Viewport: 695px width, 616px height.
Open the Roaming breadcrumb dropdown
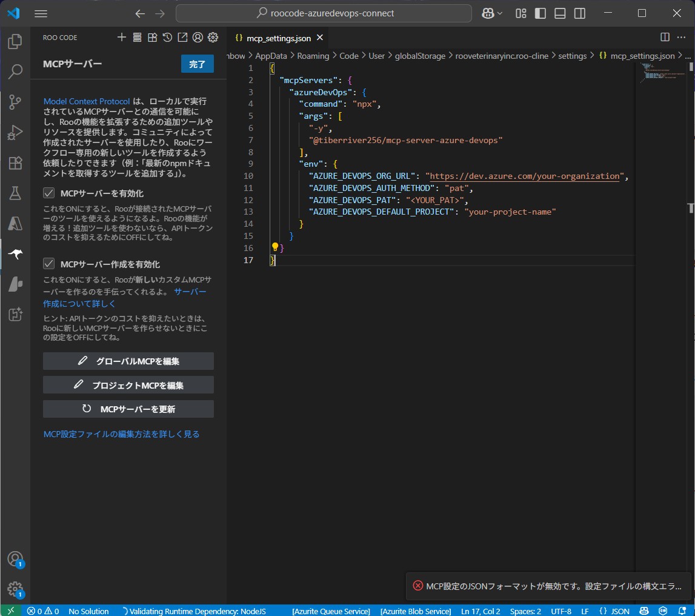(x=313, y=56)
